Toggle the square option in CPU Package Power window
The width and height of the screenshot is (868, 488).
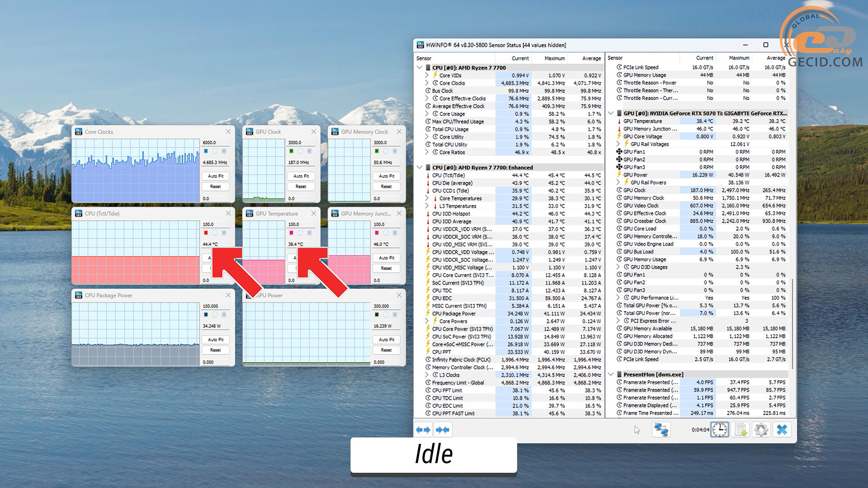point(224,314)
